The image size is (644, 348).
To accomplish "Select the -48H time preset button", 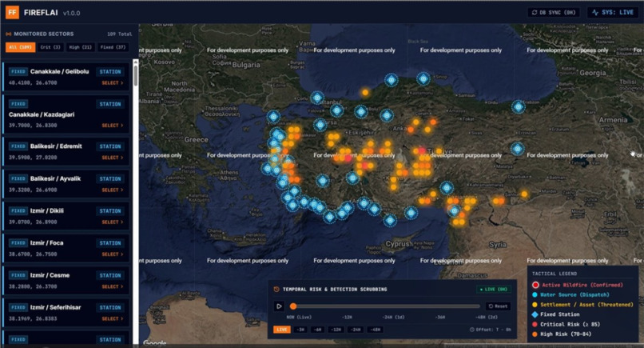I will pyautogui.click(x=375, y=330).
